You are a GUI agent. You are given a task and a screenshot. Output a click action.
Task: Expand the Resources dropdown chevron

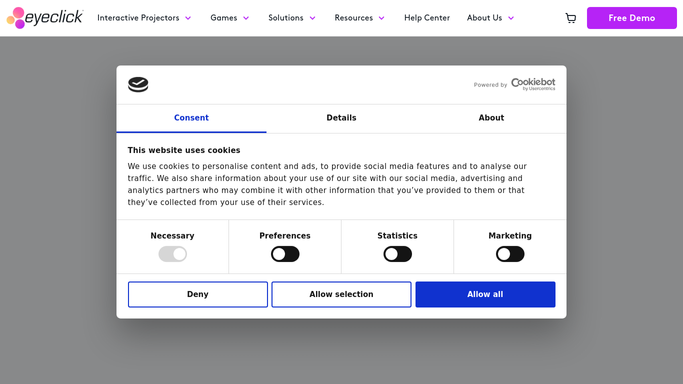382,18
